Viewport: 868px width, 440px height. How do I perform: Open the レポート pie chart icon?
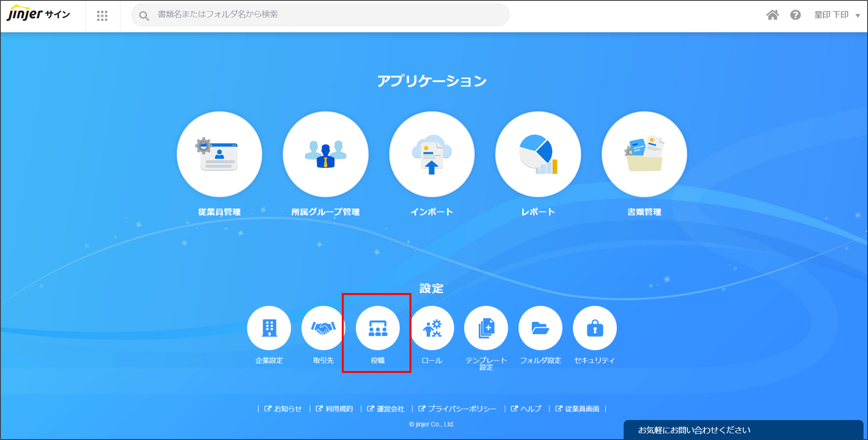[x=538, y=154]
